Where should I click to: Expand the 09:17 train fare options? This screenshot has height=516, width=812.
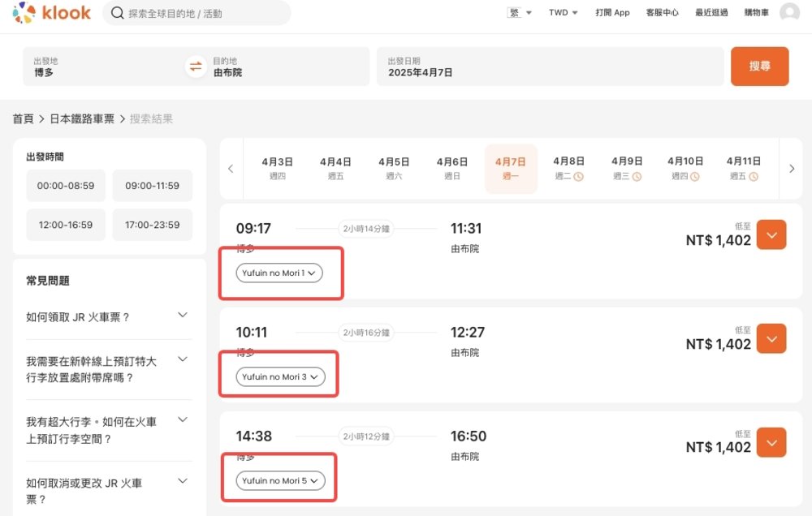[x=771, y=235]
